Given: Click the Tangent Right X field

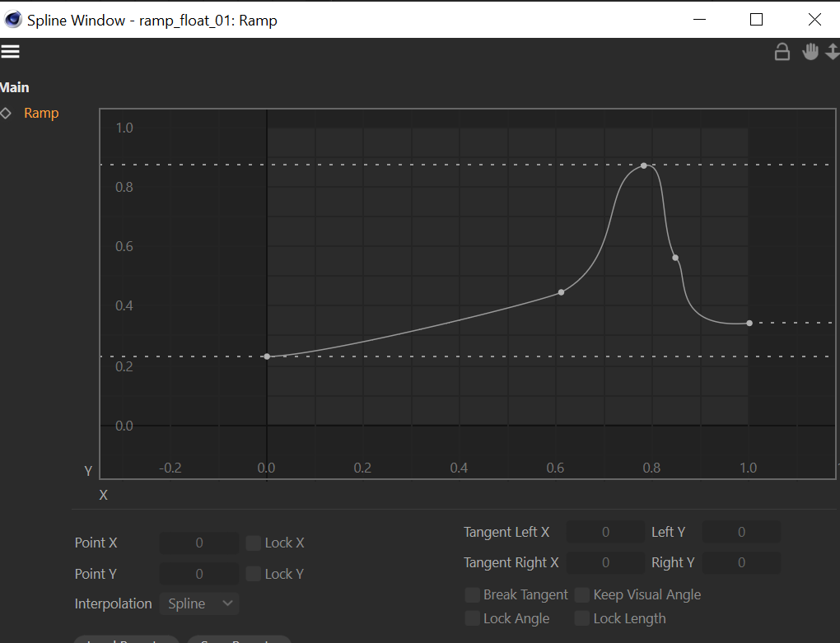Looking at the screenshot, I should pos(605,562).
